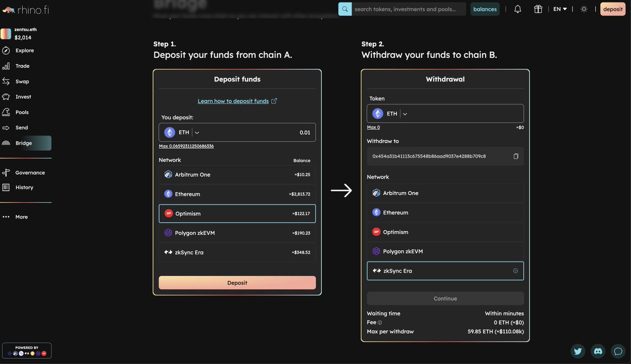Image resolution: width=631 pixels, height=364 pixels.
Task: Click external link icon beside Learn link
Action: click(274, 101)
